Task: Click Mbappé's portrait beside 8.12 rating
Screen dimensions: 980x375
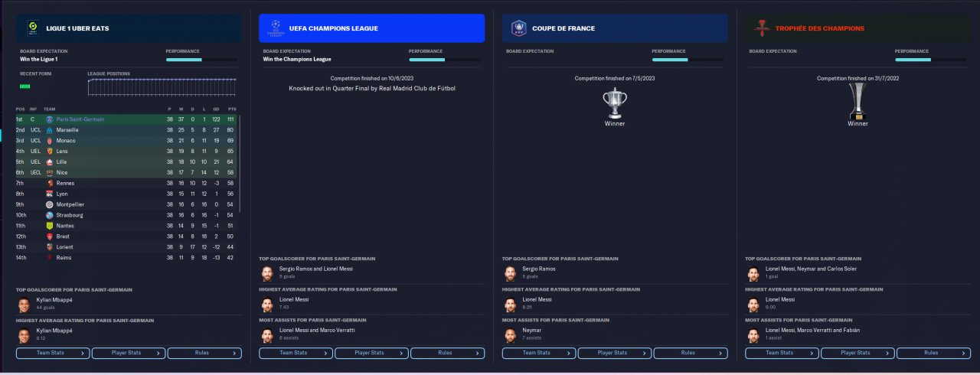Action: (24, 334)
